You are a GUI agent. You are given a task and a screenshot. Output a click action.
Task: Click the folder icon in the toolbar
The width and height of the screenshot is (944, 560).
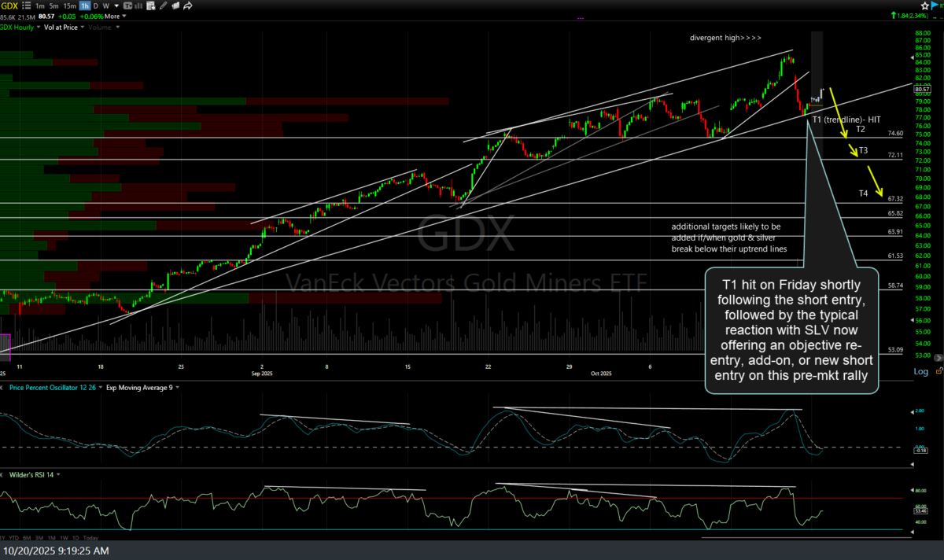coord(175,6)
